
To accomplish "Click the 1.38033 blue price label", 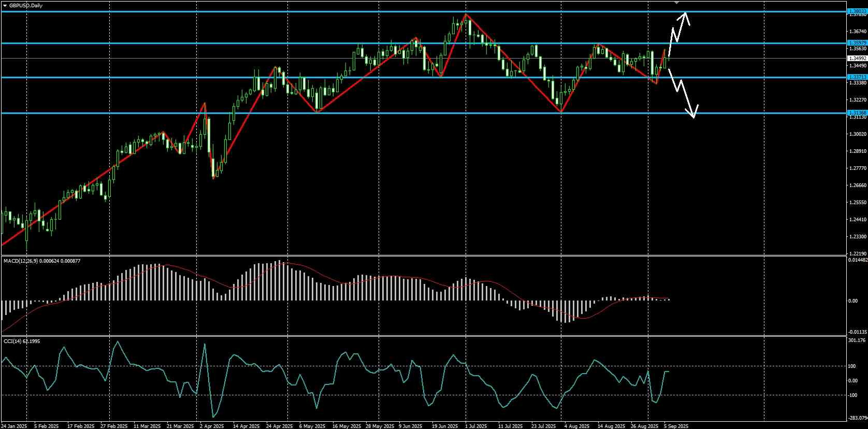I will (x=857, y=11).
